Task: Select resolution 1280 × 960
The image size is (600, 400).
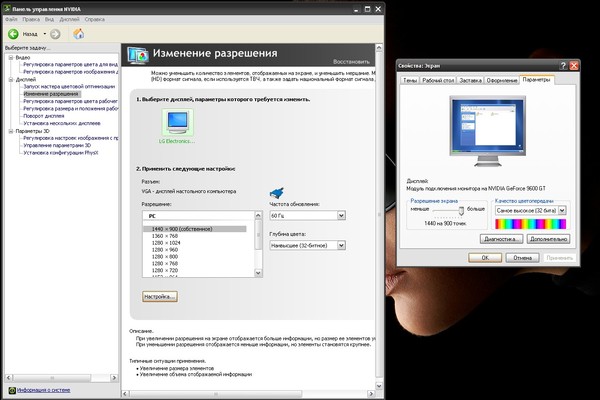Action: (165, 250)
